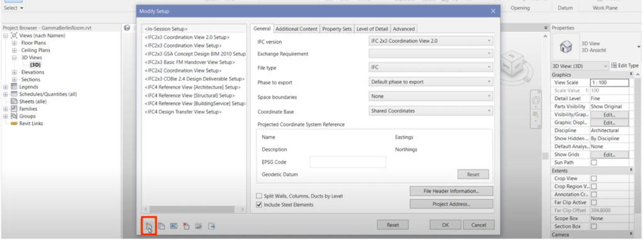Click Reset beside the OK button
The width and height of the screenshot is (644, 240).
(393, 225)
